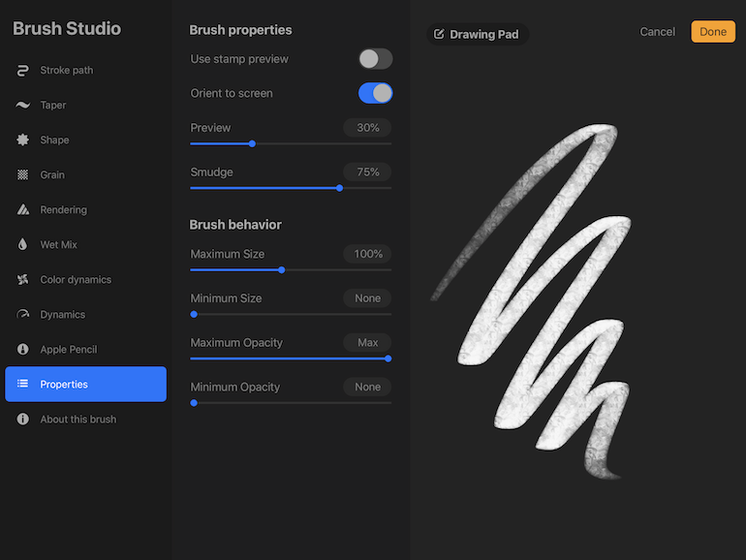
Task: Click the Grain checkered icon
Action: (22, 174)
